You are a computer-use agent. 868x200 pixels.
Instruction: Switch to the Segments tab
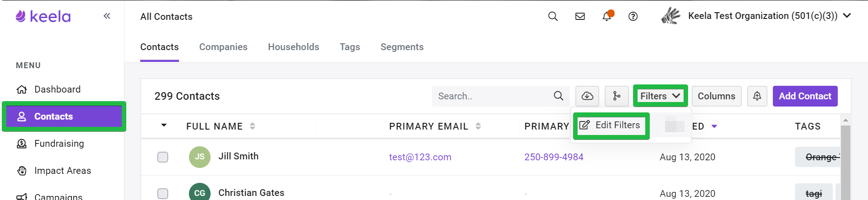[x=402, y=47]
